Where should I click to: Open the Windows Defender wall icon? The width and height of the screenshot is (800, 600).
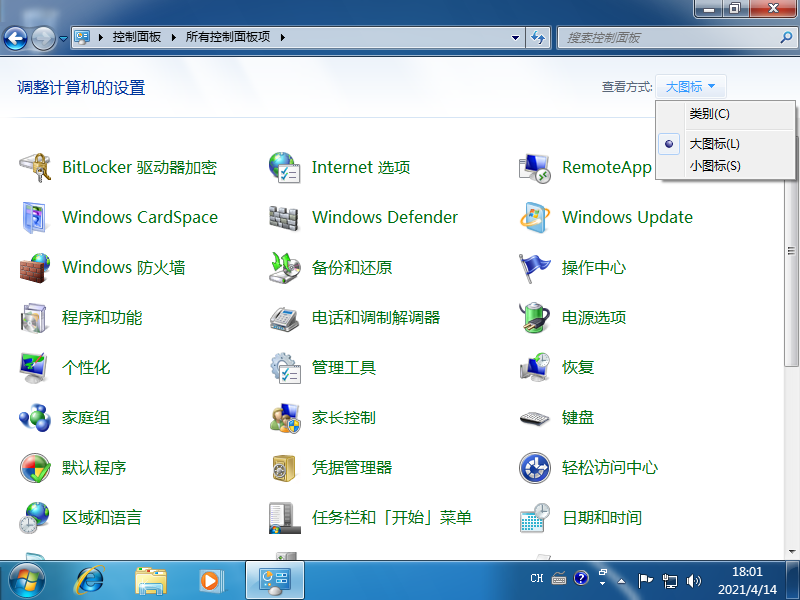click(285, 218)
